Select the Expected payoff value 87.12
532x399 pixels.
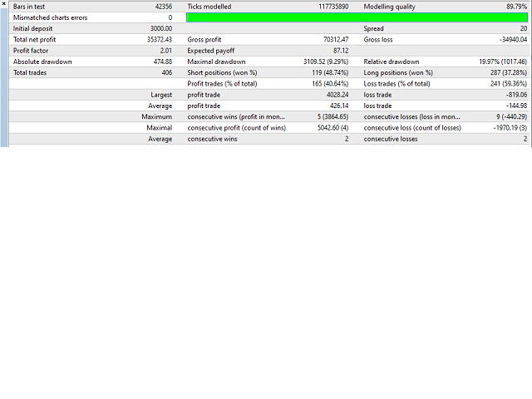pyautogui.click(x=338, y=51)
